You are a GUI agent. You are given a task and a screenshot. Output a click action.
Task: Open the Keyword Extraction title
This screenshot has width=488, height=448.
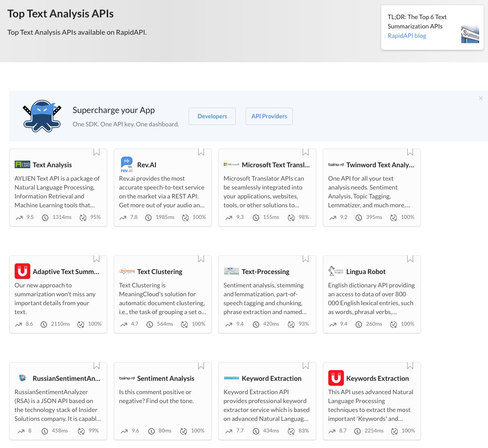tap(272, 378)
